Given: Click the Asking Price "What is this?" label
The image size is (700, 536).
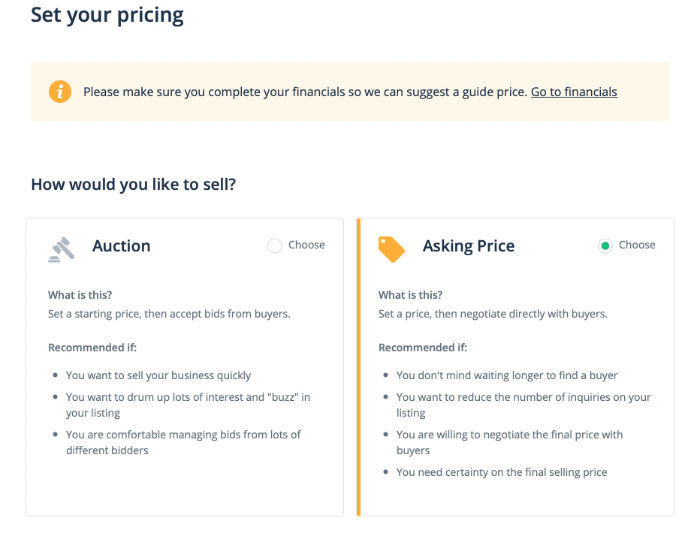Looking at the screenshot, I should 410,295.
